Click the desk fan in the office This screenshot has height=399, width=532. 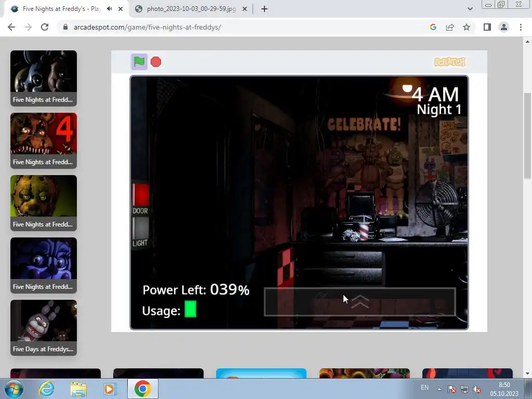437,205
